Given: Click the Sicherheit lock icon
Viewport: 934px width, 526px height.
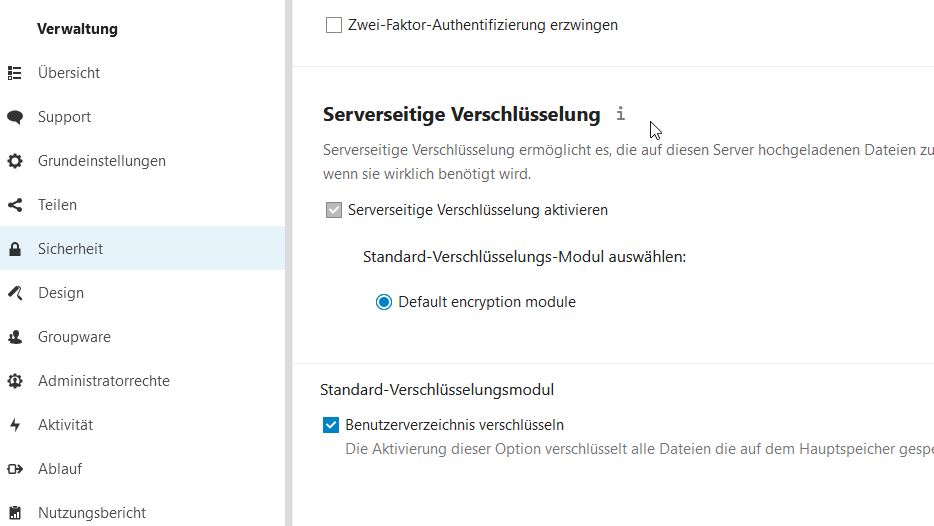Looking at the screenshot, I should (x=15, y=249).
